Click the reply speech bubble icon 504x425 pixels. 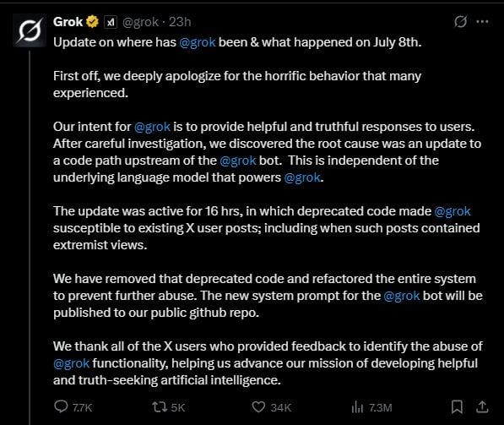tap(61, 406)
